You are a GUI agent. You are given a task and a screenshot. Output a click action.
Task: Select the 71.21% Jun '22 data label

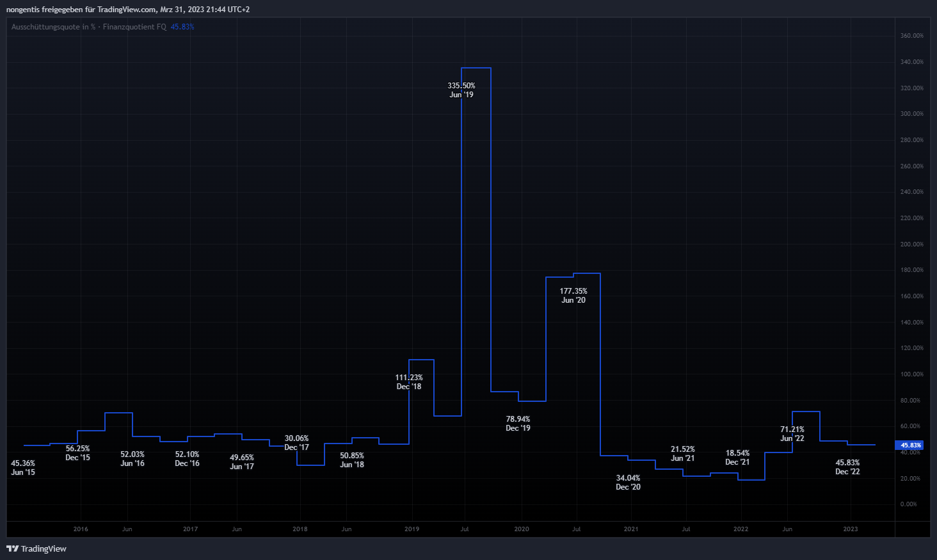[x=792, y=434]
